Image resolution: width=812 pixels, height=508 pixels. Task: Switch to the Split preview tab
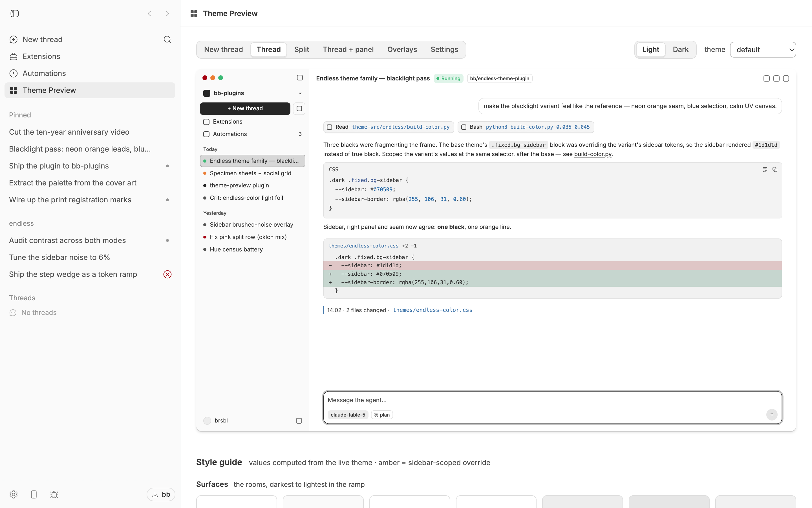click(302, 49)
